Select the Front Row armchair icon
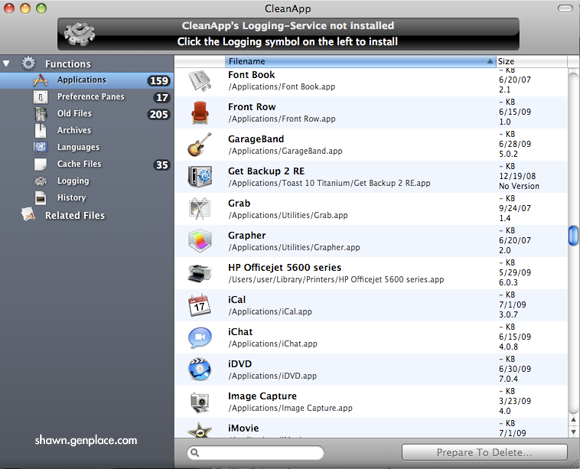The image size is (580, 469). [x=200, y=113]
